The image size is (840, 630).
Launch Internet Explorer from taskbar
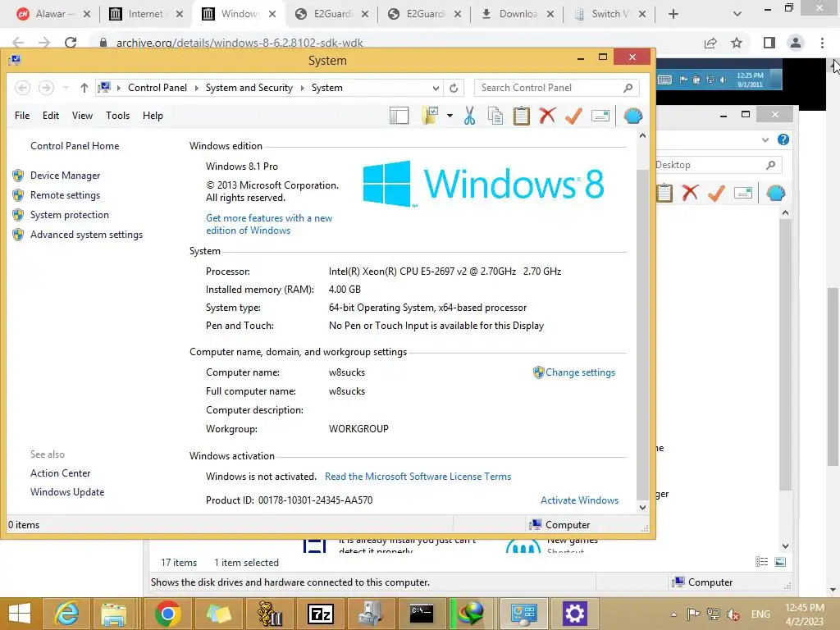pos(67,614)
